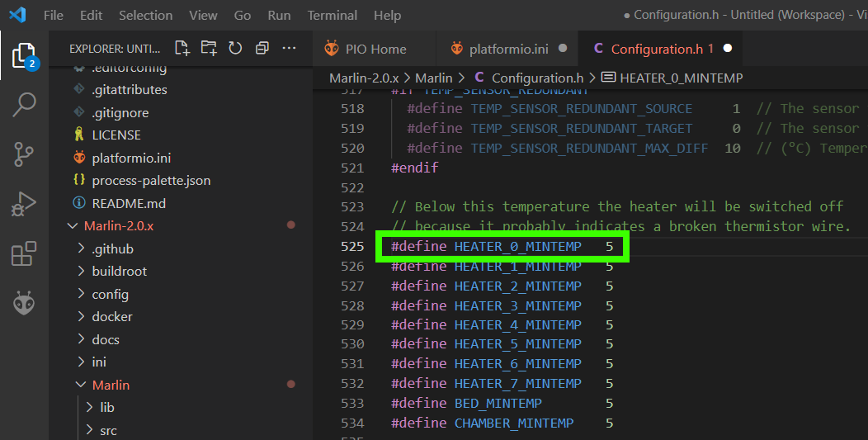Screen dimensions: 868x440
Task: Open PlatformIO alien icon in activity bar
Action: click(24, 304)
